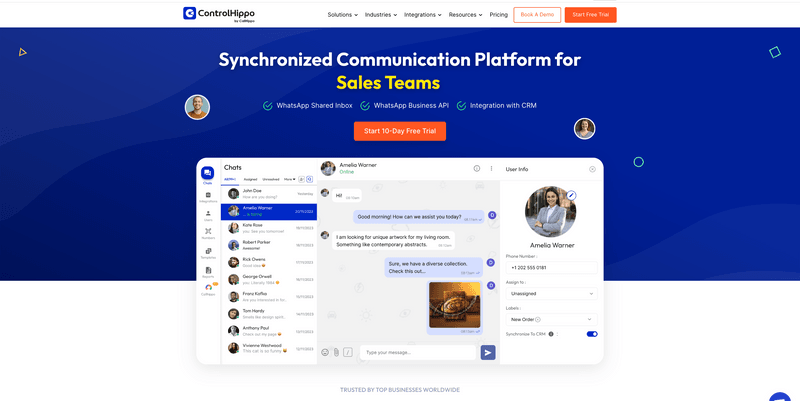Expand the Industries dropdown
800x401 pixels.
381,15
